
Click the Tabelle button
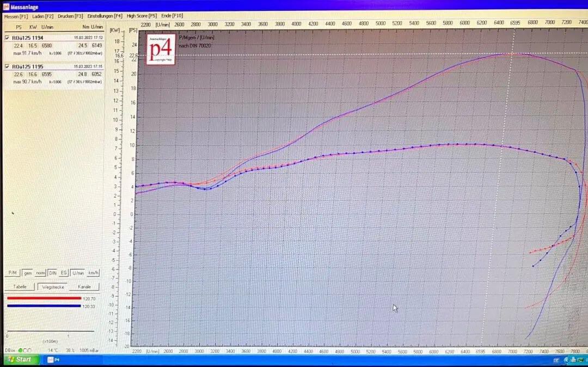pos(19,286)
